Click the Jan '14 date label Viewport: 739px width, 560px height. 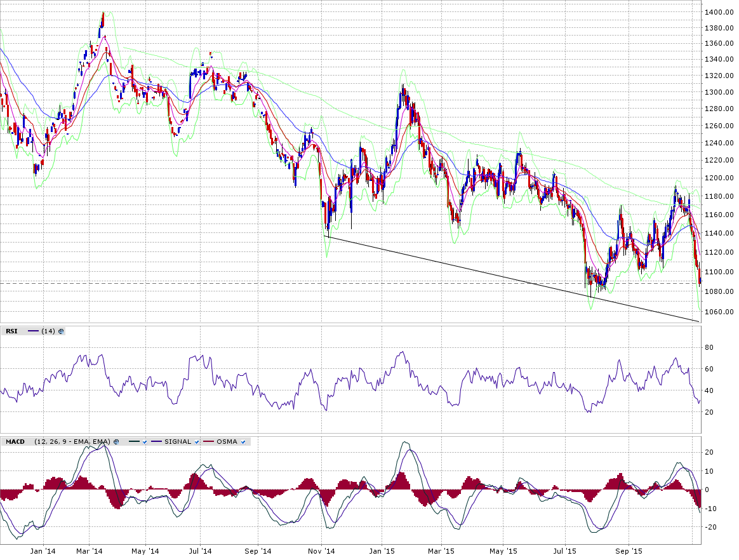coord(43,551)
